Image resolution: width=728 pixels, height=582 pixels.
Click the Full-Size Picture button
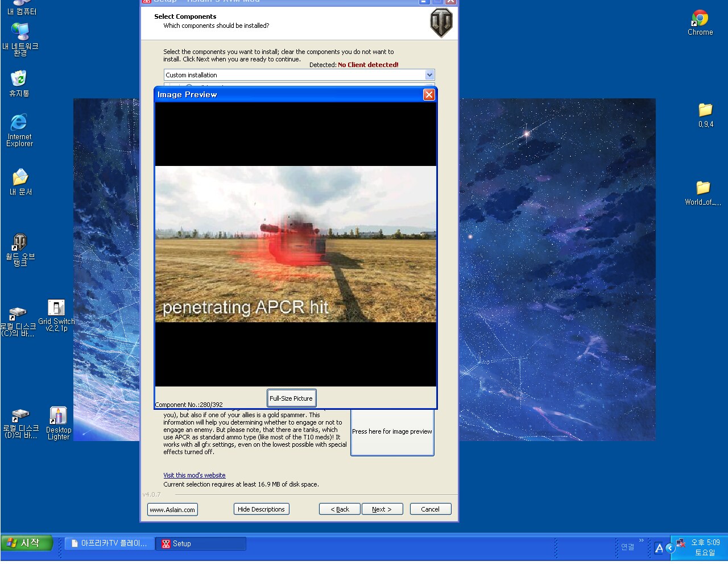pos(291,398)
